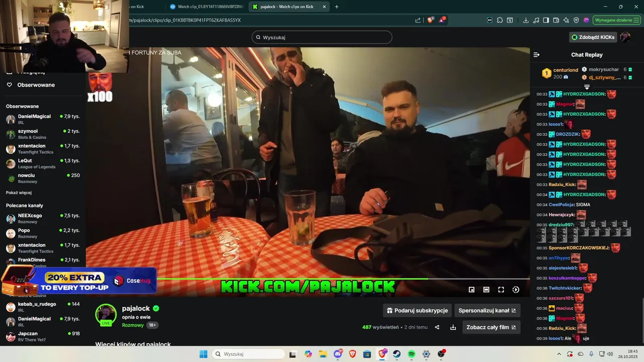Click mokrysuchar in the chat leaderboard
This screenshot has width=644, height=362.
click(604, 69)
